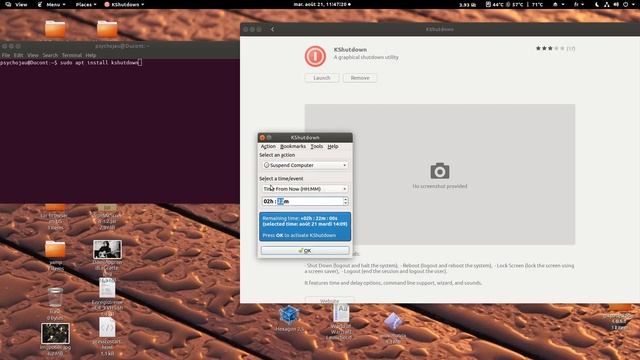Click the camera icon in the screenshot placeholder
Viewport: 640px width, 360px height.
(440, 171)
